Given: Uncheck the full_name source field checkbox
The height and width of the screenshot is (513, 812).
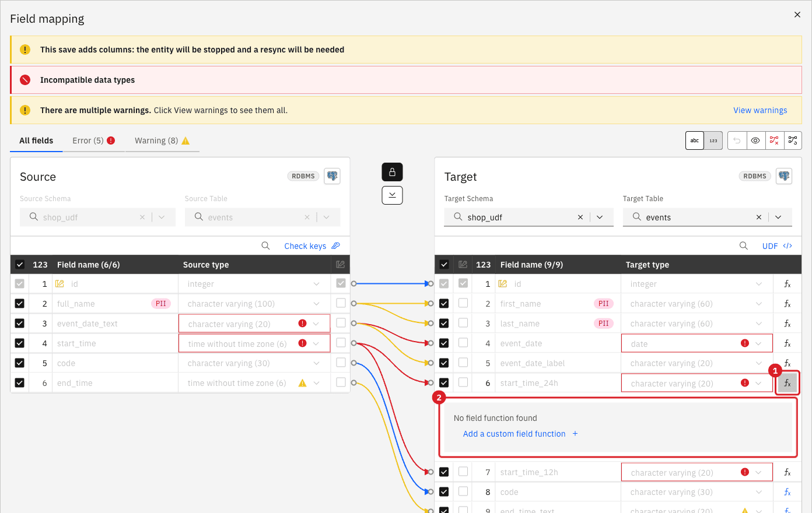Looking at the screenshot, I should tap(20, 303).
